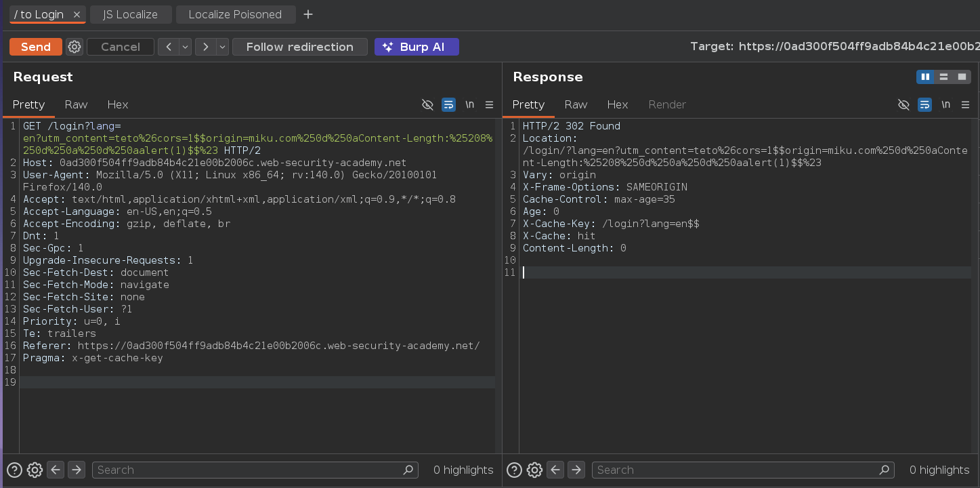Open the forward history dropdown arrow
The height and width of the screenshot is (488, 980).
pos(222,47)
